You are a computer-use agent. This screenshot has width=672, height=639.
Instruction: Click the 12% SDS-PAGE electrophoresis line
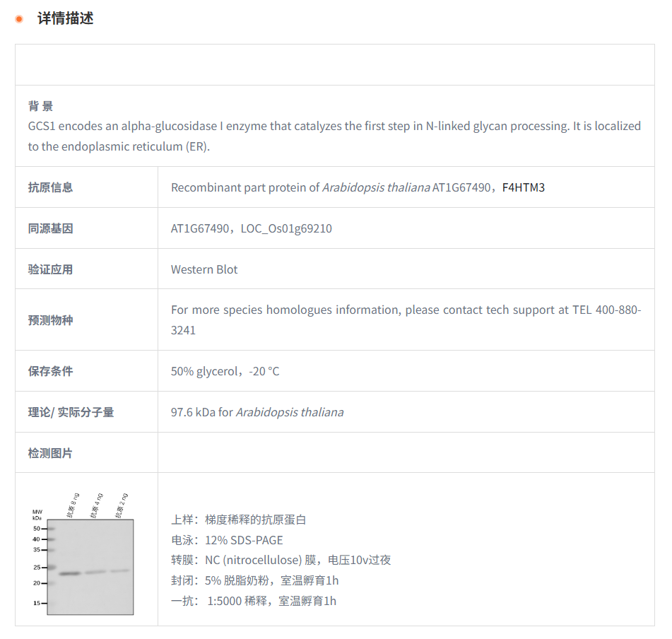click(227, 540)
